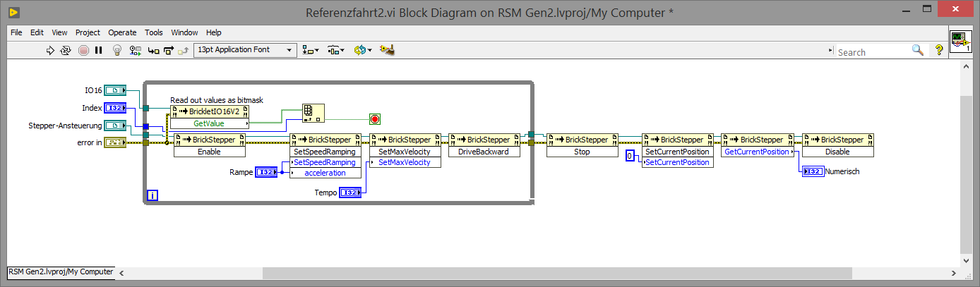Image resolution: width=980 pixels, height=287 pixels.
Task: Open the Operate menu
Action: coord(122,32)
